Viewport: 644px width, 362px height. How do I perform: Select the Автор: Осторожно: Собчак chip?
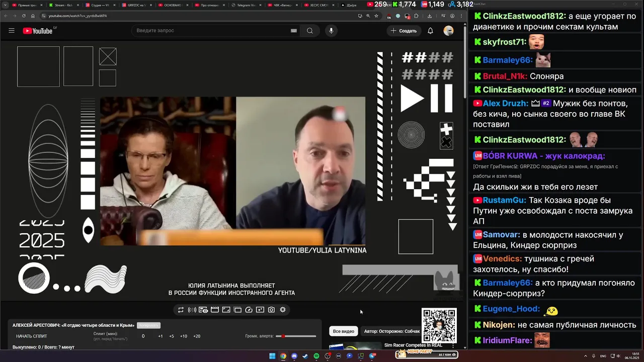392,331
